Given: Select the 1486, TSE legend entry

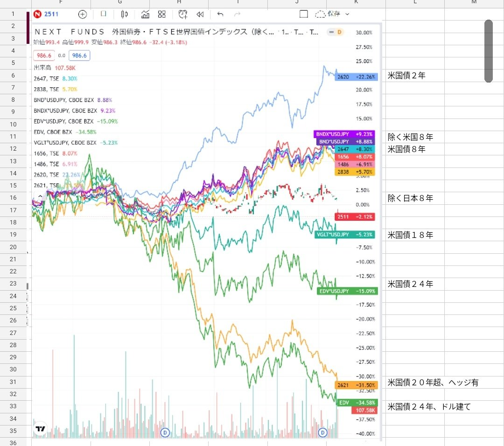Looking at the screenshot, I should pyautogui.click(x=55, y=164).
